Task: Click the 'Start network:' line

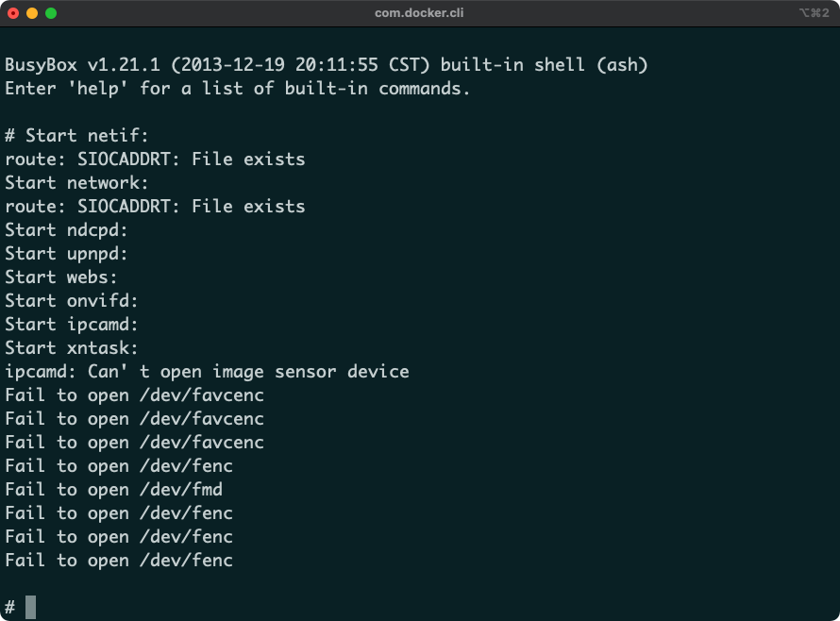Action: (x=76, y=182)
